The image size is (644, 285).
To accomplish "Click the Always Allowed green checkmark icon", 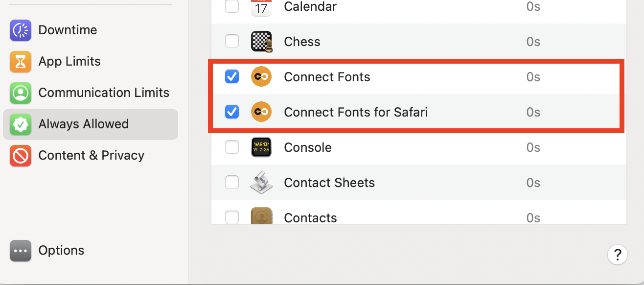I will [x=21, y=124].
